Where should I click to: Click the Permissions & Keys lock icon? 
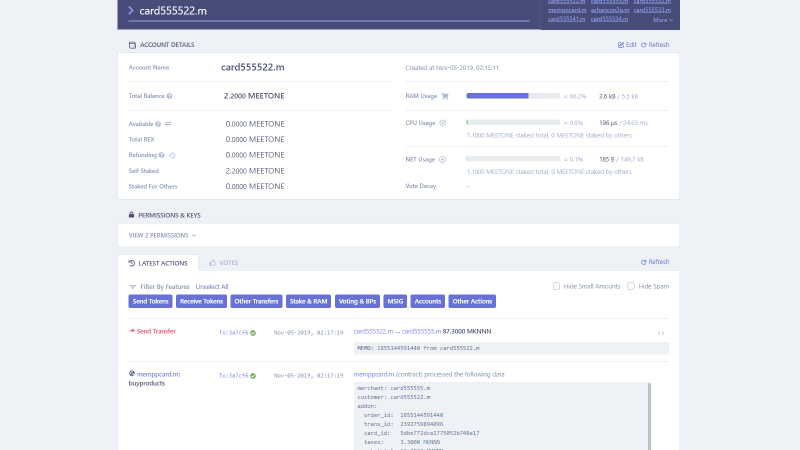[x=131, y=215]
